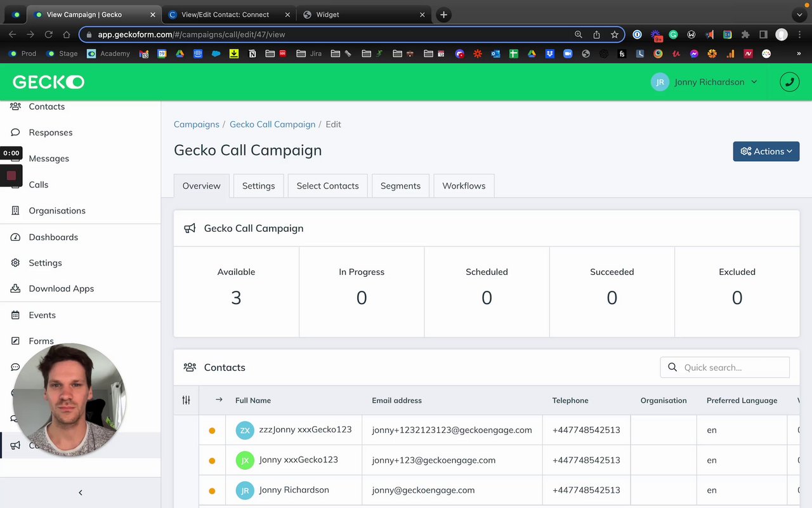This screenshot has width=812, height=508.
Task: Open the table column settings icon
Action: click(x=186, y=400)
